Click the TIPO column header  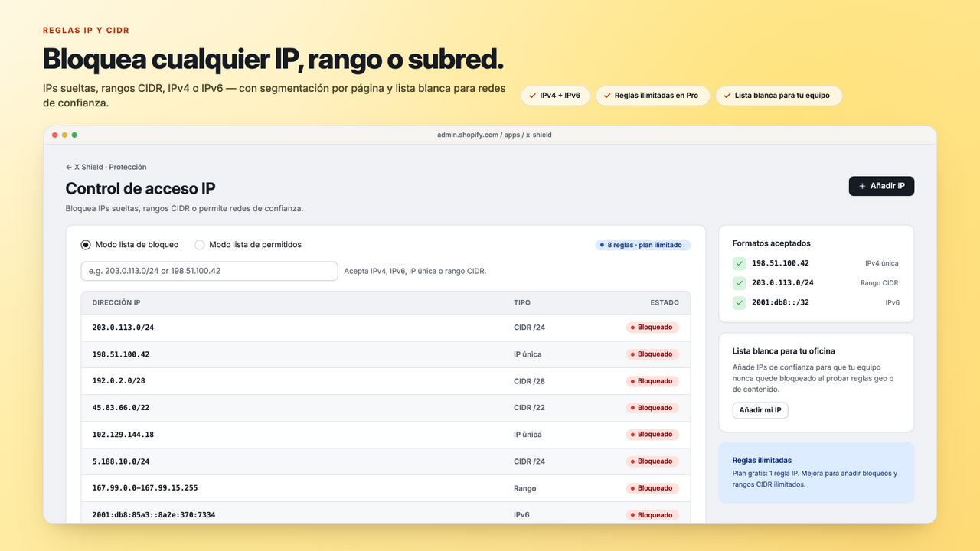pos(522,303)
